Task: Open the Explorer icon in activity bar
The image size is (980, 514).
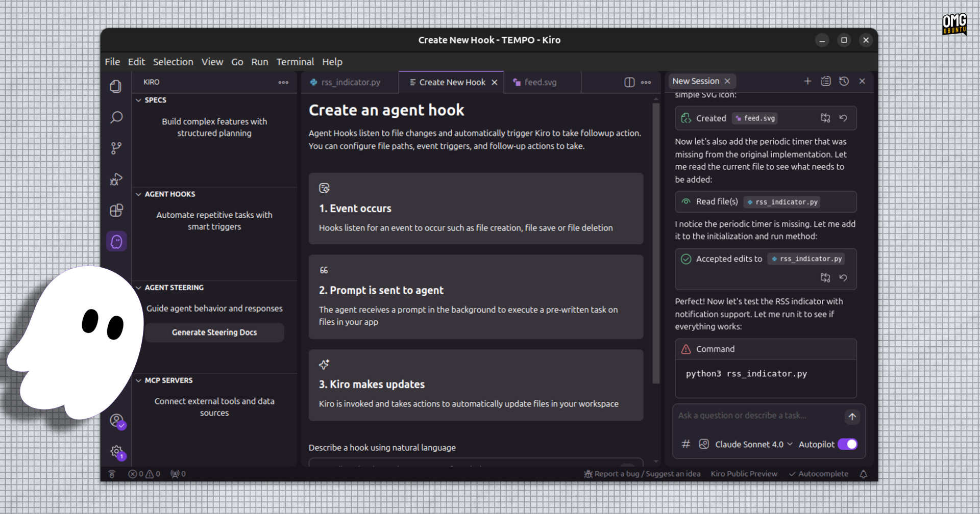Action: 116,86
